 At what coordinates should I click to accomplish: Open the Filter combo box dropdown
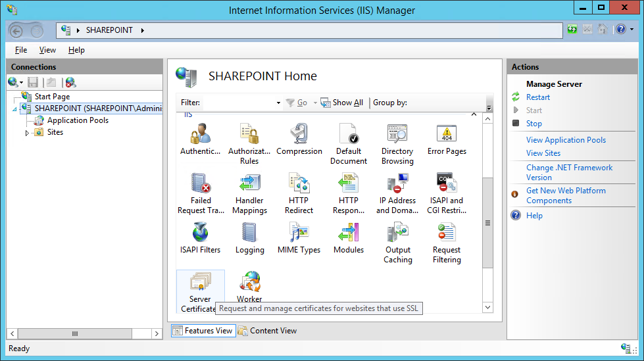click(278, 103)
